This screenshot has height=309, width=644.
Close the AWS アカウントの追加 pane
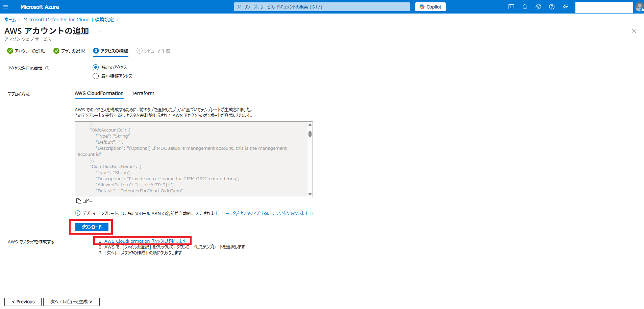tap(634, 31)
